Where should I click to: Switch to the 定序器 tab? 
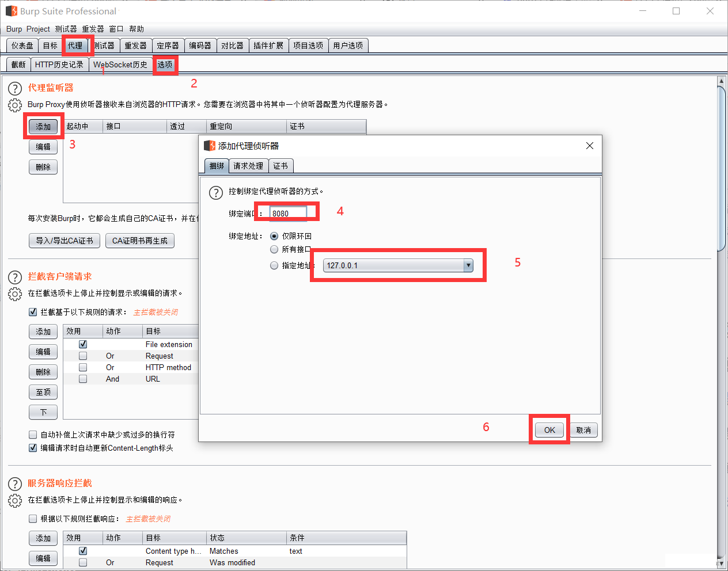(x=168, y=45)
